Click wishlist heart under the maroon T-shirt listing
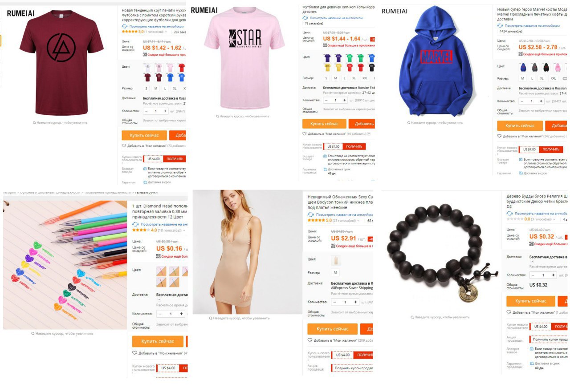This screenshot has height=392, width=570. click(124, 145)
